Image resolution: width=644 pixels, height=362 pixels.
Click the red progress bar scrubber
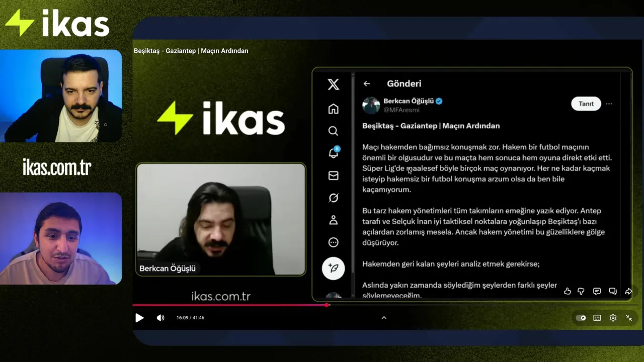327,305
